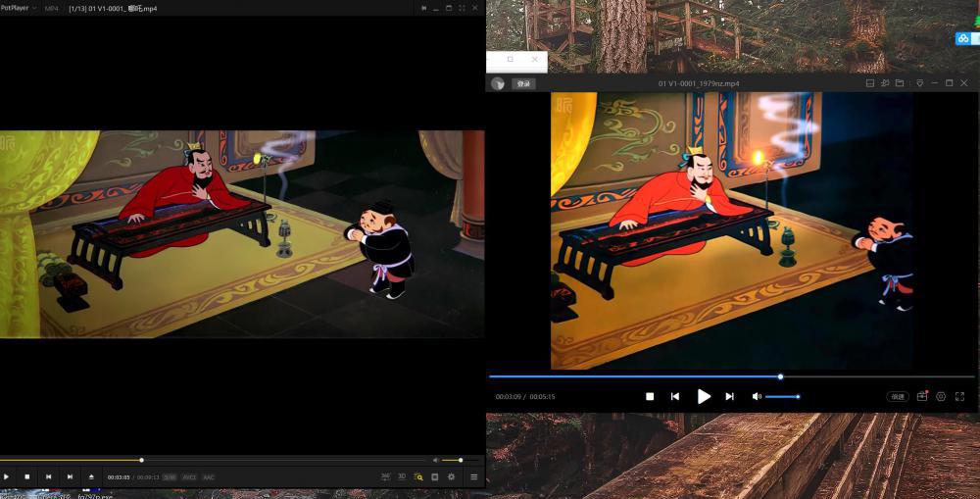
Task: Click the pin icon in right player title bar
Action: click(885, 83)
